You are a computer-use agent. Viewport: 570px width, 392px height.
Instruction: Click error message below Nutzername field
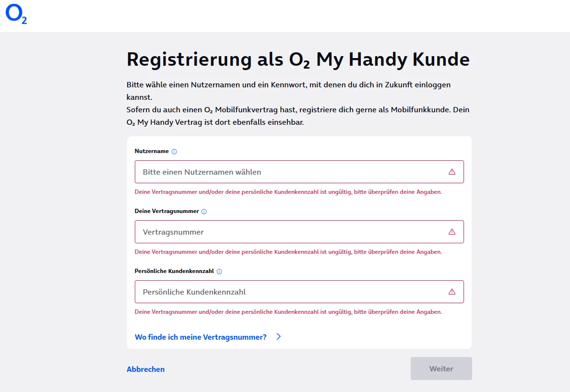(288, 192)
